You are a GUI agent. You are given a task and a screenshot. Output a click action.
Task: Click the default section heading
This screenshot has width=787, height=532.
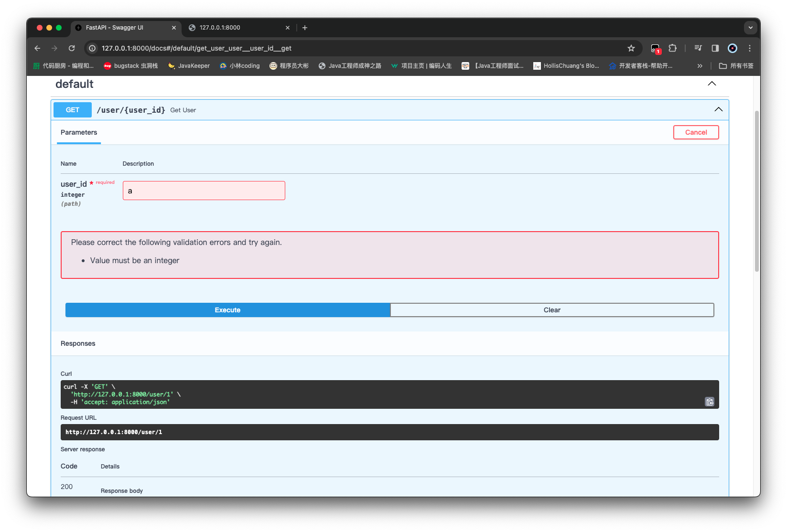pyautogui.click(x=75, y=84)
